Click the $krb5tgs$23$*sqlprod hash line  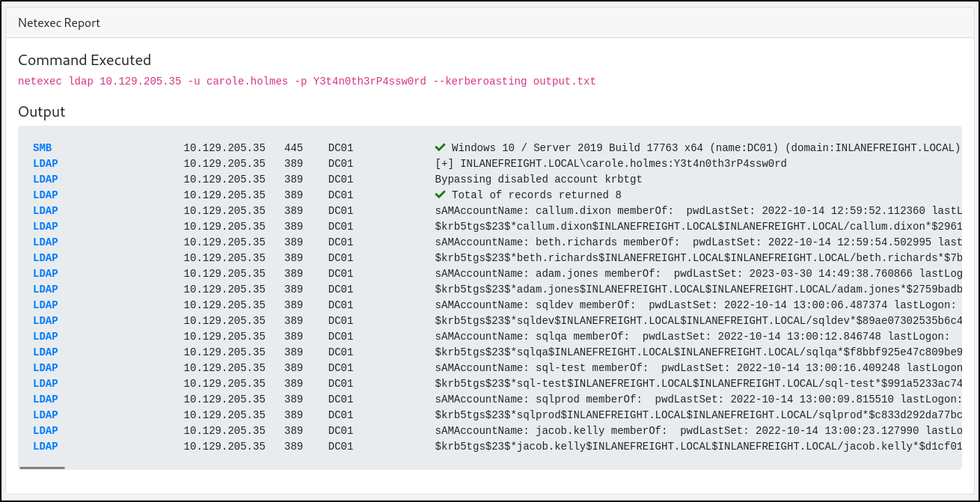pos(698,415)
